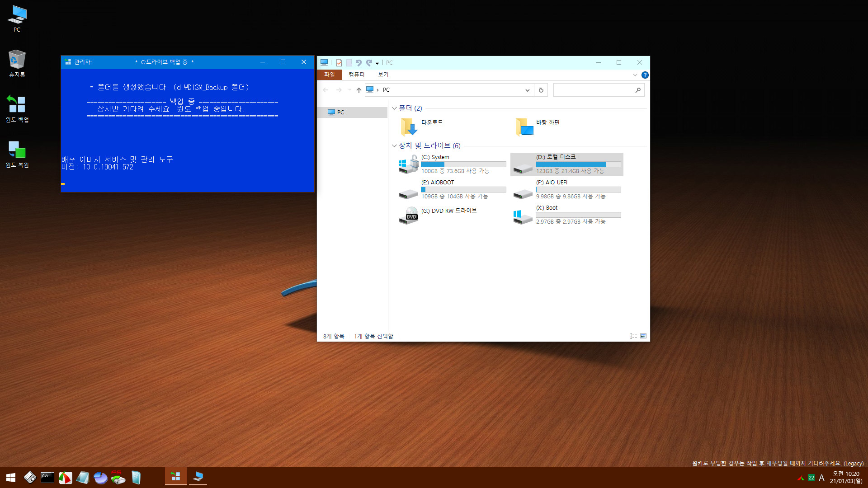Image resolution: width=868 pixels, height=488 pixels.
Task: Select the (C:) System drive
Action: 452,164
